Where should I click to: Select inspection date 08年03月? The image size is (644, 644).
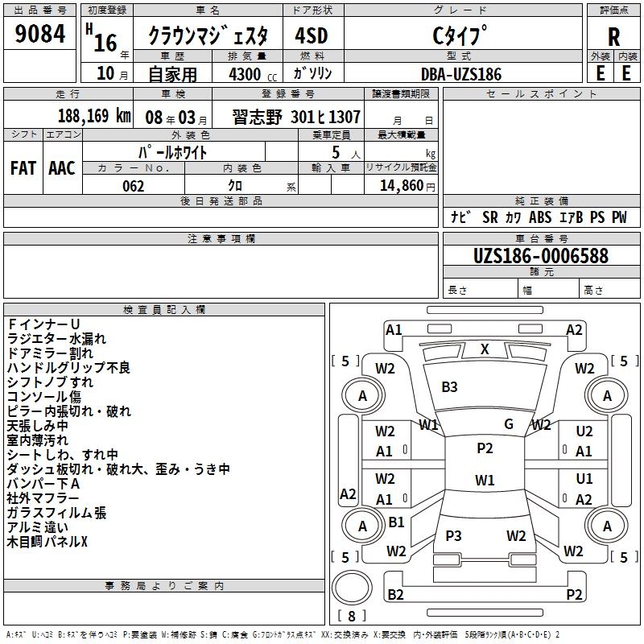pyautogui.click(x=175, y=118)
